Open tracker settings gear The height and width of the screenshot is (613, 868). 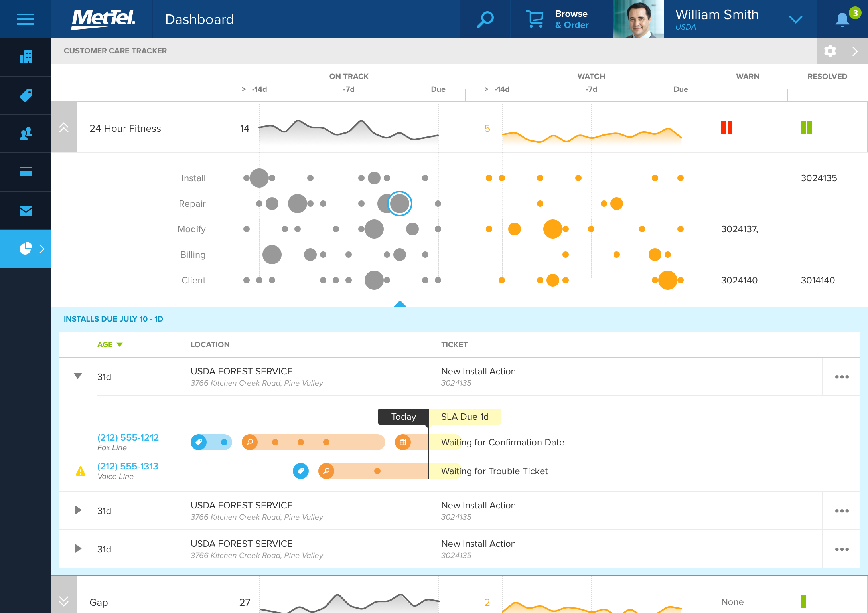pos(830,51)
